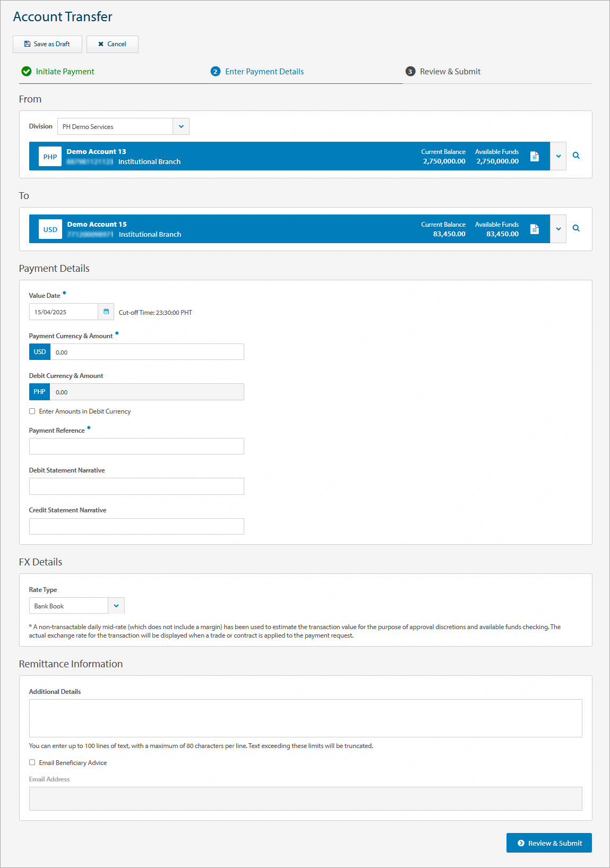Screen dimensions: 610x868
Task: Search To accounts using magnifier icon
Action: [576, 228]
